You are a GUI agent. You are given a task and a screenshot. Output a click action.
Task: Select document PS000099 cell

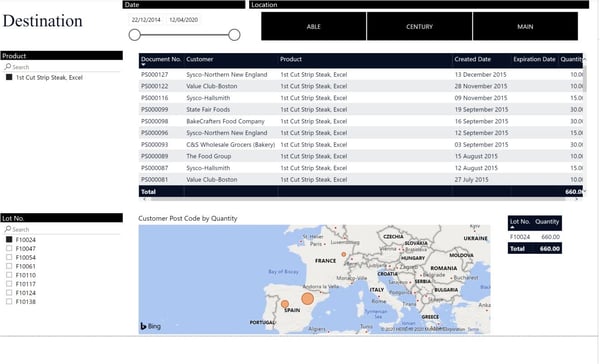click(155, 109)
